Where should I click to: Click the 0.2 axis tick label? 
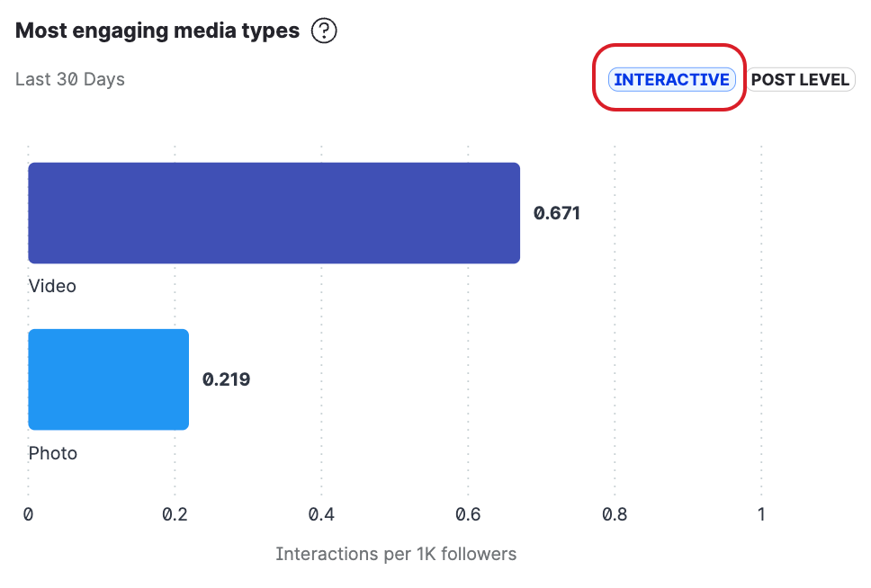[175, 515]
